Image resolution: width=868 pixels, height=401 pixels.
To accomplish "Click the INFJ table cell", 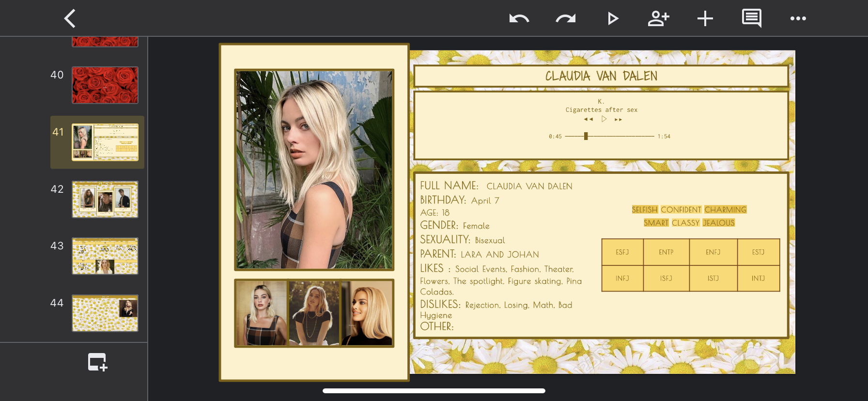I will (622, 278).
